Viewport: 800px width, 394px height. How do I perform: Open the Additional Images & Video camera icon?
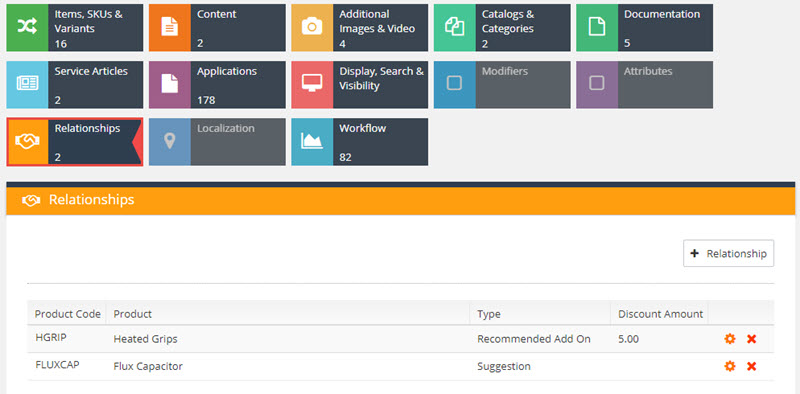pyautogui.click(x=312, y=28)
